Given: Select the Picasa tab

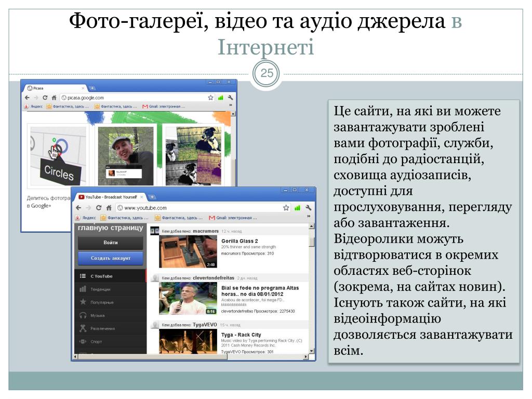Looking at the screenshot, I should pos(55,88).
